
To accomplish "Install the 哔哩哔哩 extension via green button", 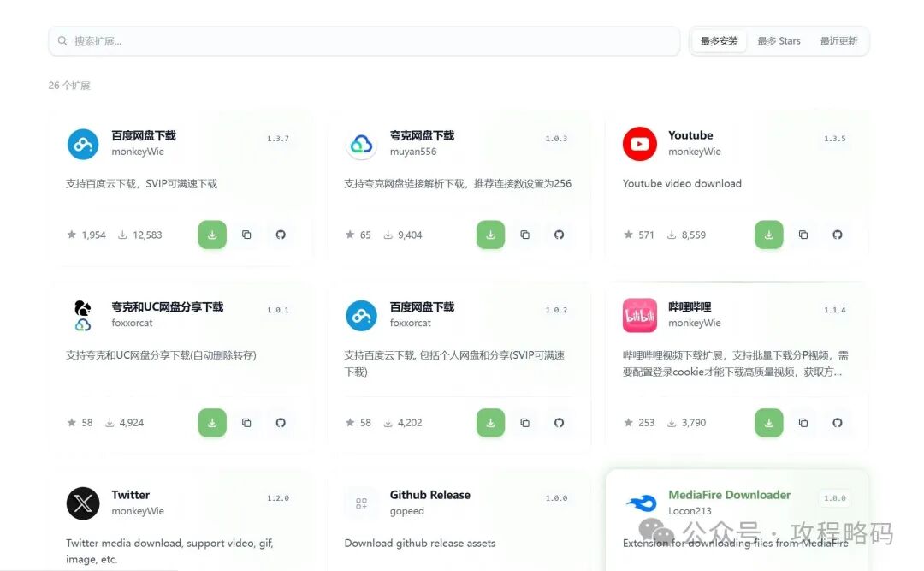I will 768,423.
